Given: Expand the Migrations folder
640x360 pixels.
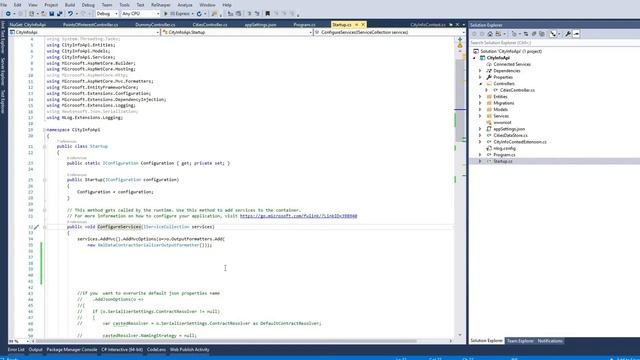Looking at the screenshot, I should 480,103.
